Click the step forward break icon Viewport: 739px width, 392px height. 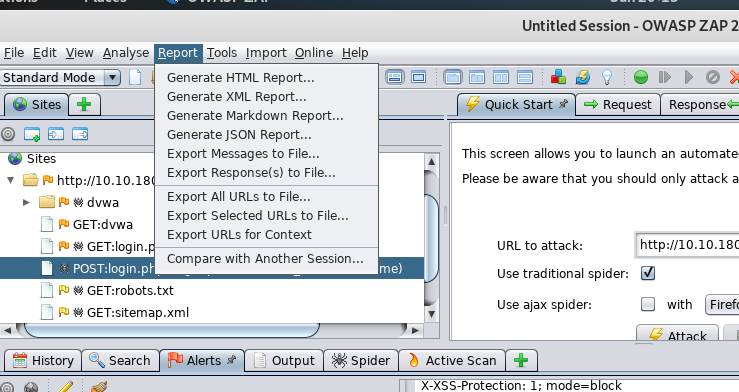(665, 77)
